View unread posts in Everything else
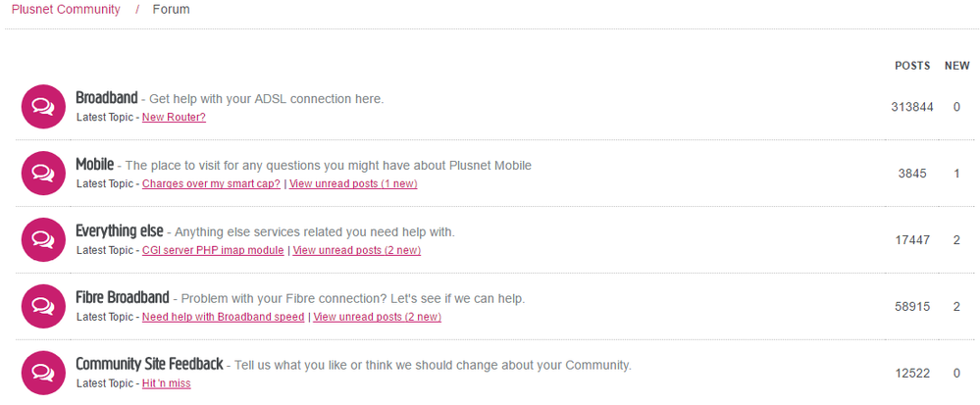Screen dimensions: 980x405 pyautogui.click(x=356, y=251)
